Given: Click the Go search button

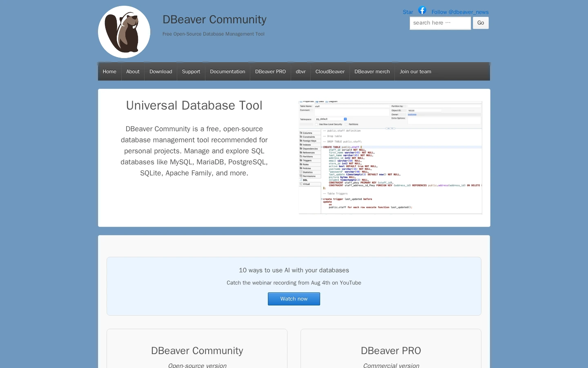Looking at the screenshot, I should (481, 23).
